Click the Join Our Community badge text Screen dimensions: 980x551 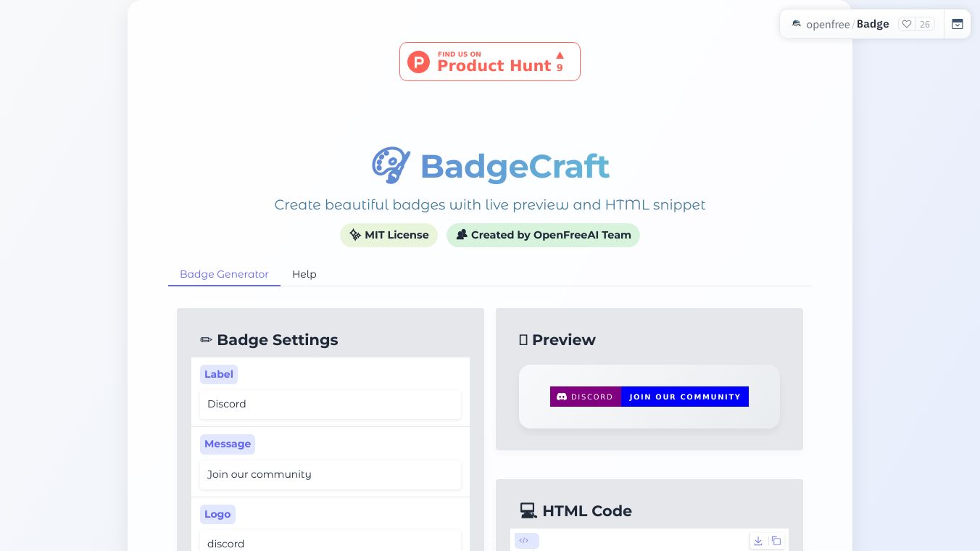click(x=685, y=397)
